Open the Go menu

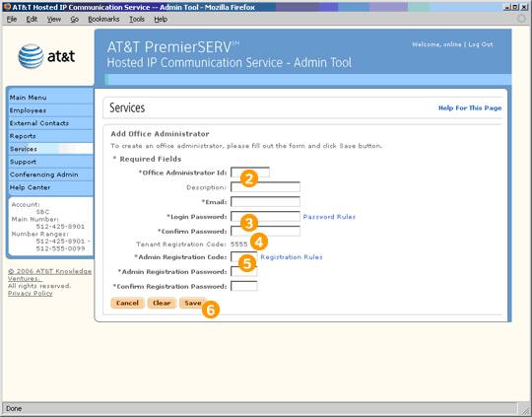click(x=75, y=20)
